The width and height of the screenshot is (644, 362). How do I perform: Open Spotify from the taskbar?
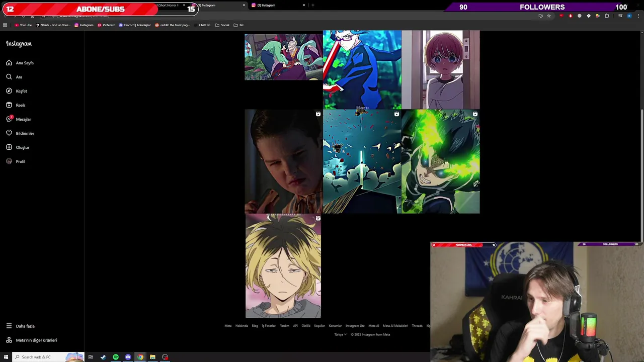(116, 357)
